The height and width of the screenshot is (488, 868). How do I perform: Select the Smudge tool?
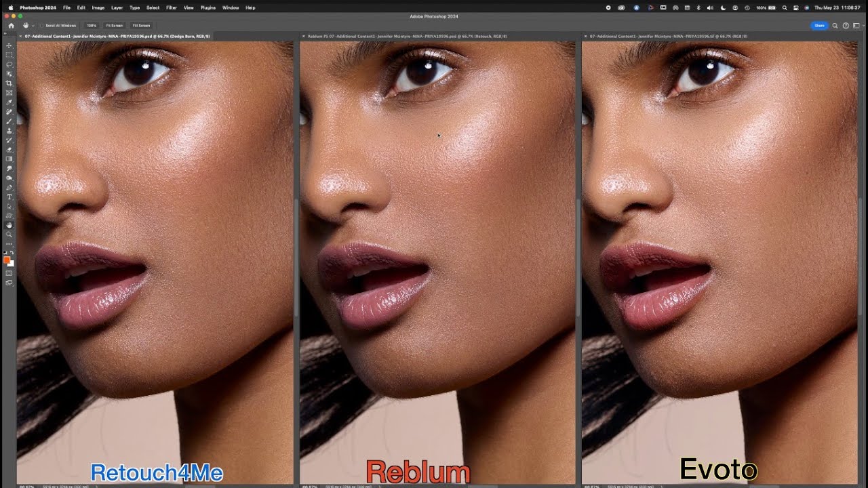coord(9,169)
